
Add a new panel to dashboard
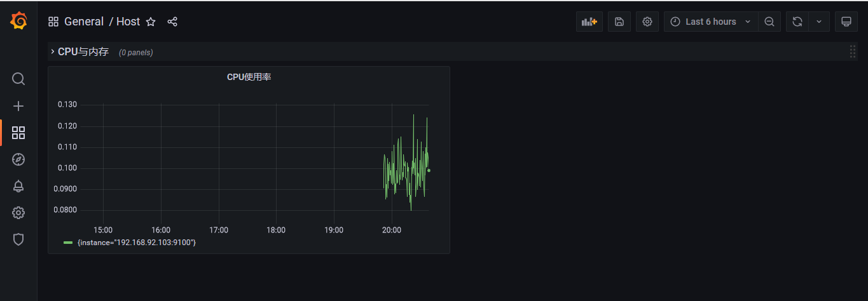589,22
